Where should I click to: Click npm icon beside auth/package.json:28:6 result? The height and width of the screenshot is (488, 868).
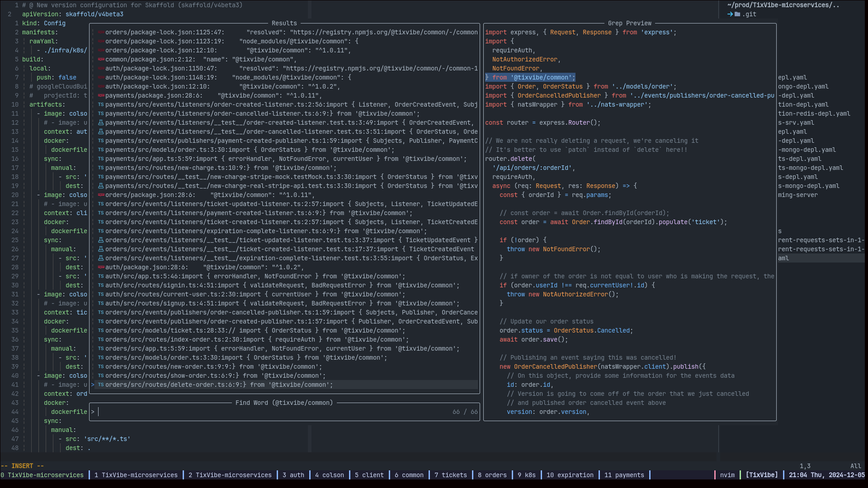coord(101,267)
